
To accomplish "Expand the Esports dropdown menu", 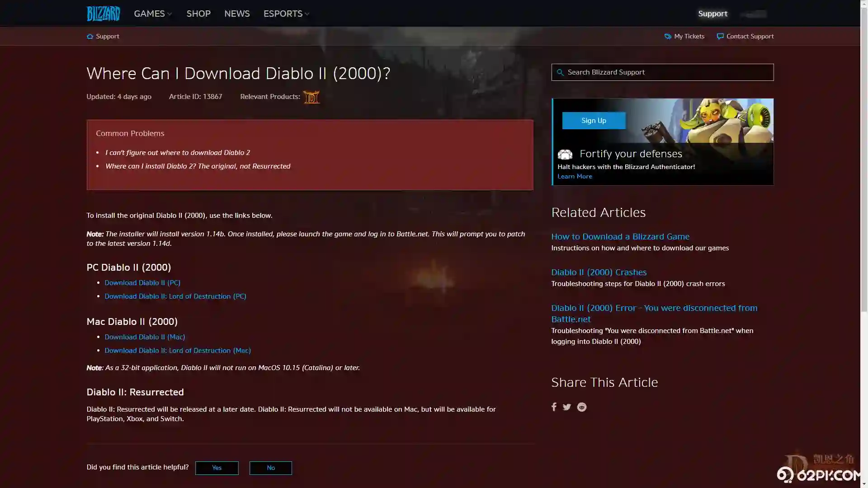I will (286, 14).
